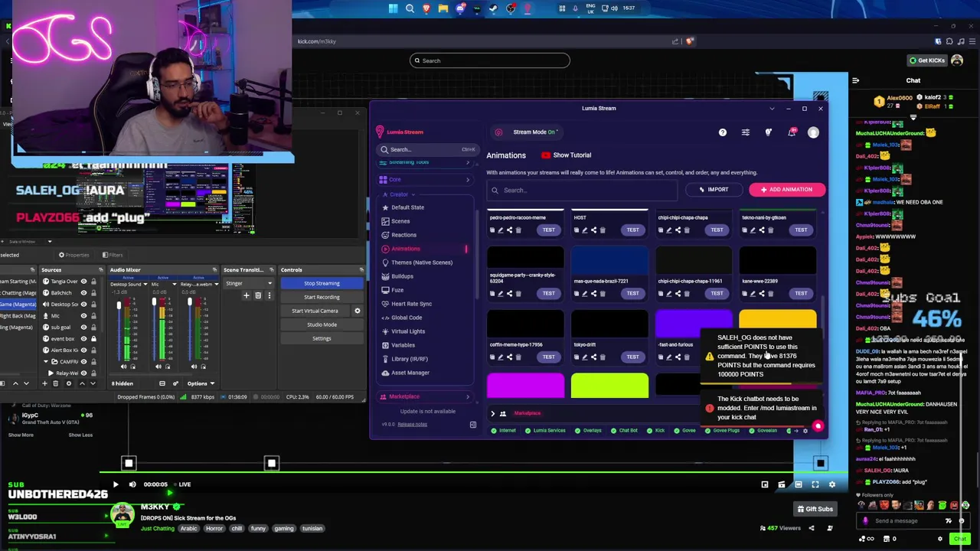Delete the tokyo-drift animation
The width and height of the screenshot is (980, 551).
(603, 357)
